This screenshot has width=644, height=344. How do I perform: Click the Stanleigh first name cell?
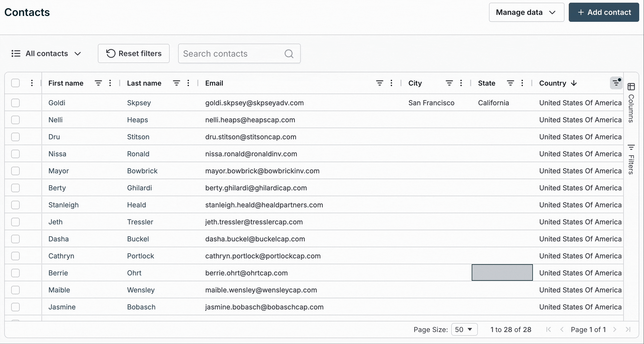pos(64,205)
